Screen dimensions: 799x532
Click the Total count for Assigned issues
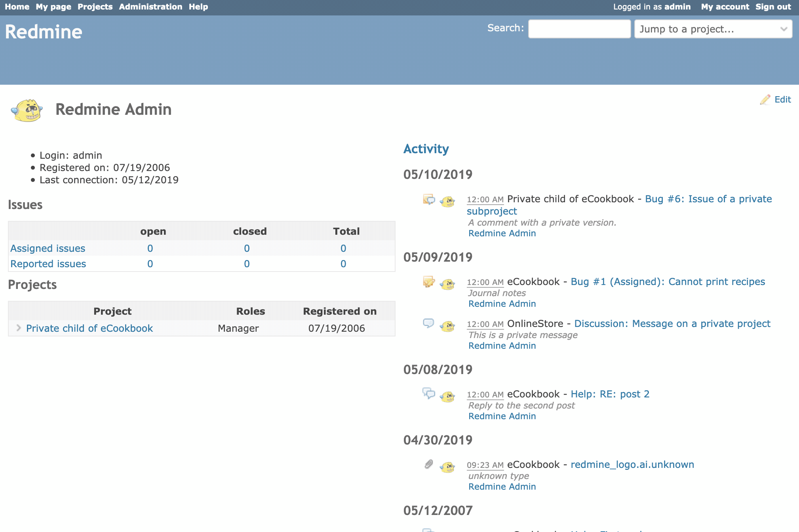[x=343, y=248]
